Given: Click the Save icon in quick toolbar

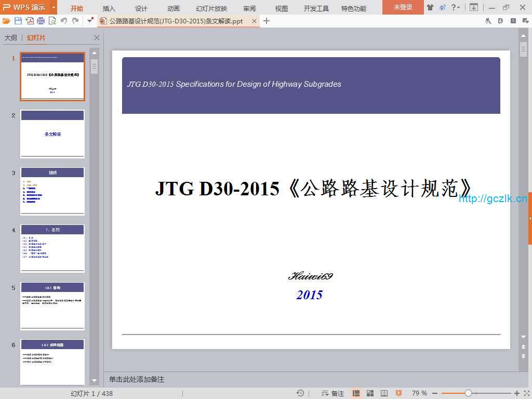Looking at the screenshot, I should coord(18,21).
